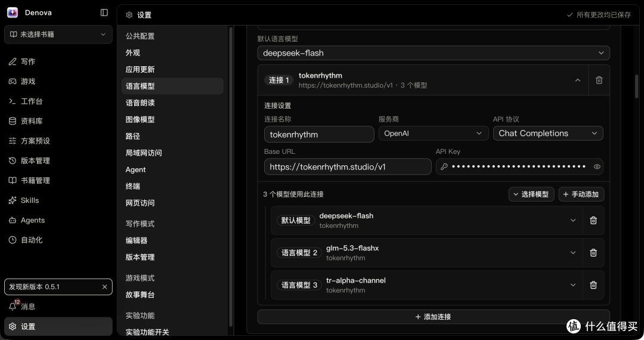Select 图像模型 settings category
Viewport: 644px width, 340px height.
(172, 119)
